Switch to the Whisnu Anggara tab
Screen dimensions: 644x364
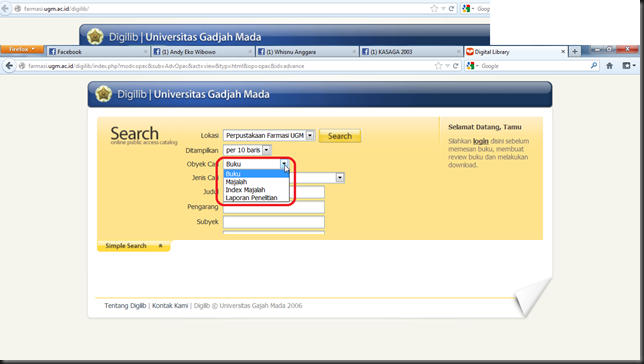point(306,52)
